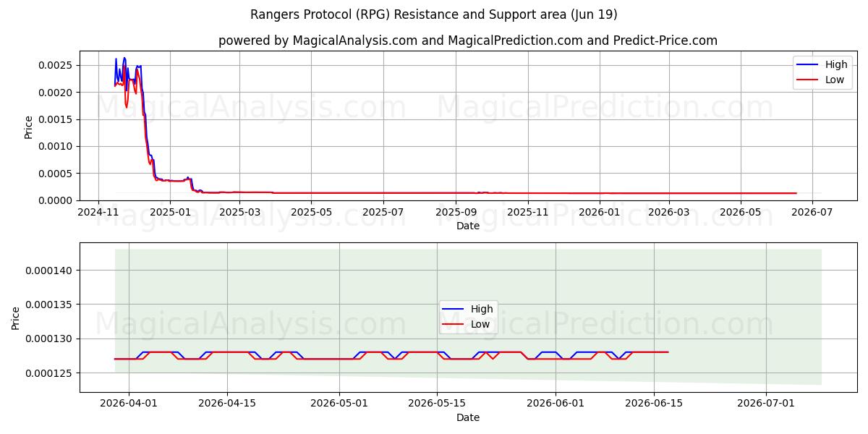Click the 0.0000 tick label in top chart
Image resolution: width=868 pixels, height=434 pixels.
point(56,200)
